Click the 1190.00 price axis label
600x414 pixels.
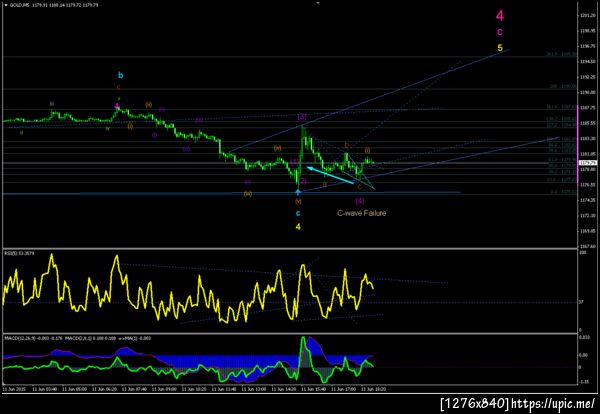(x=587, y=92)
